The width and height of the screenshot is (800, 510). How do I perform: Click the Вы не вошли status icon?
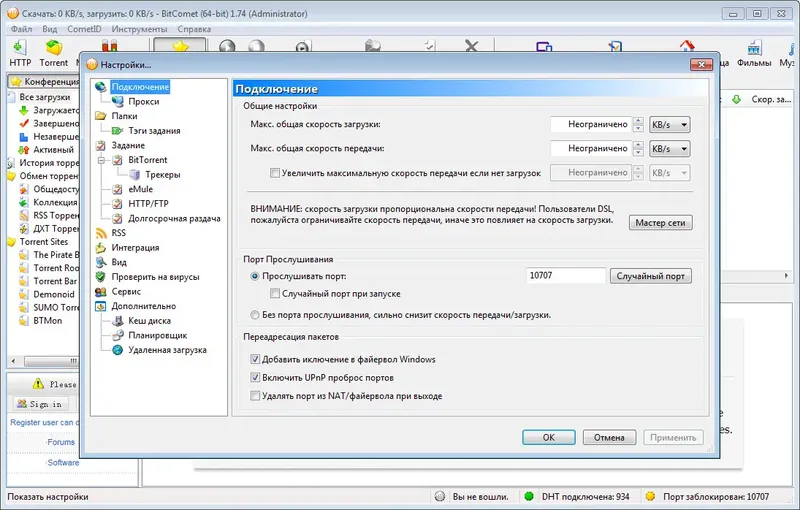point(440,496)
